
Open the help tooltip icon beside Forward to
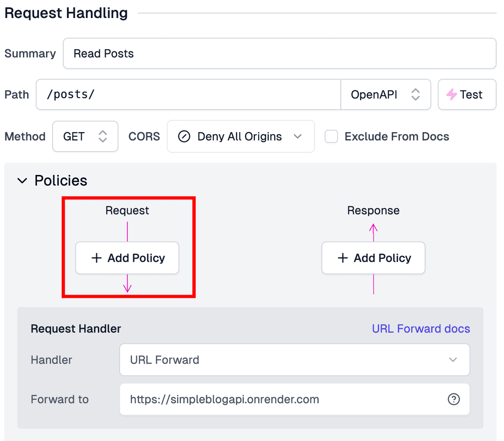[454, 399]
